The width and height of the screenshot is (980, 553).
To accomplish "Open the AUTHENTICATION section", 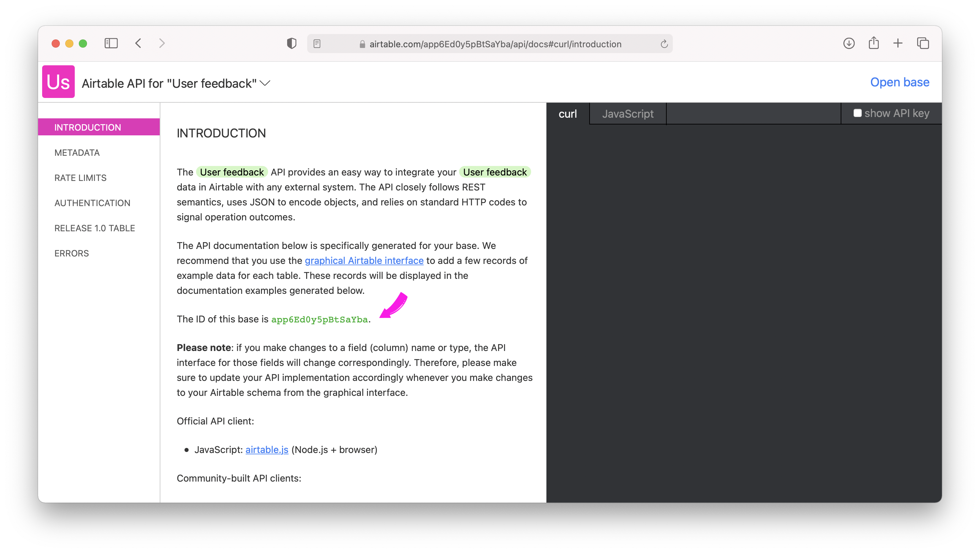I will pyautogui.click(x=92, y=203).
